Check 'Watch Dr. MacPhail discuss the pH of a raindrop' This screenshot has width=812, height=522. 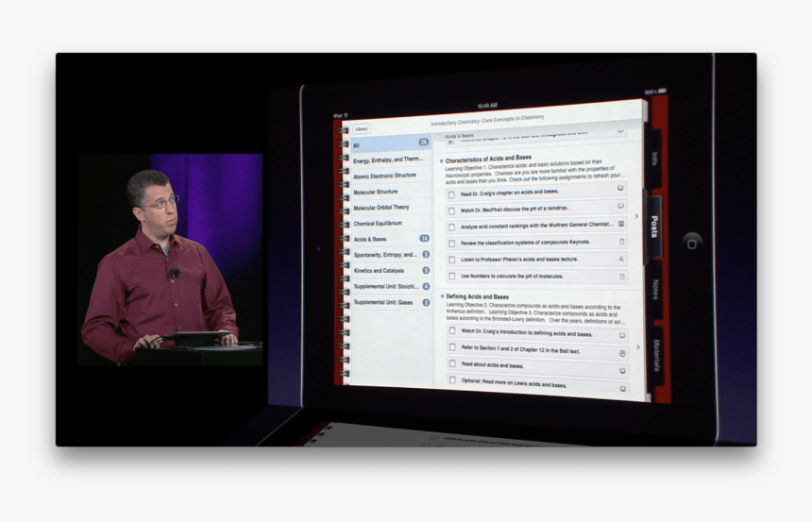(451, 211)
